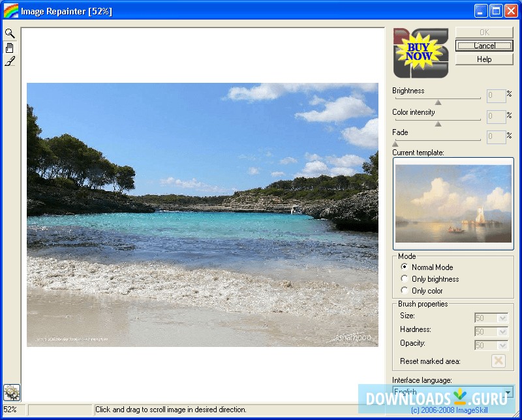Viewport: 522px width, 420px height.
Task: Enable Only brightness mode
Action: (x=405, y=279)
